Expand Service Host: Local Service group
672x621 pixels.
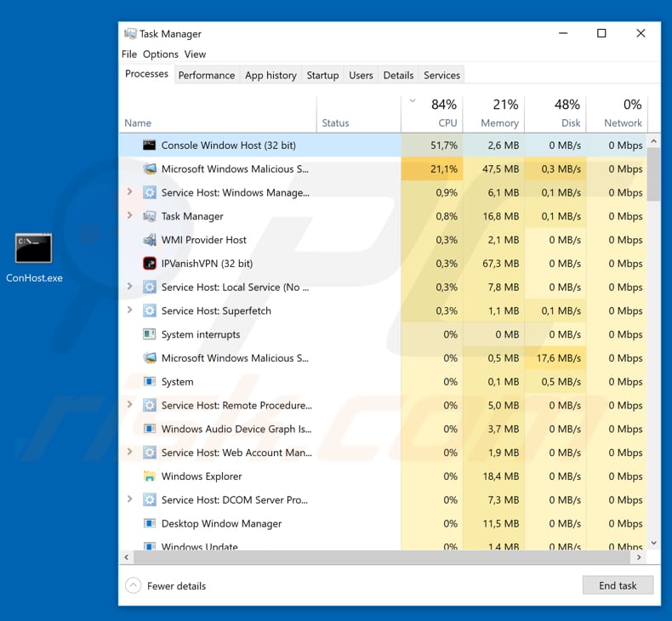[x=129, y=287]
